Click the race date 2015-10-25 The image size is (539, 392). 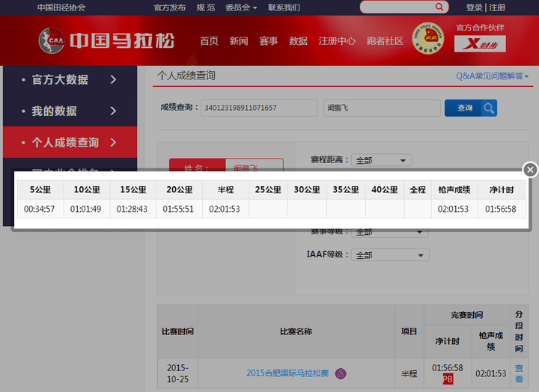coord(177,373)
